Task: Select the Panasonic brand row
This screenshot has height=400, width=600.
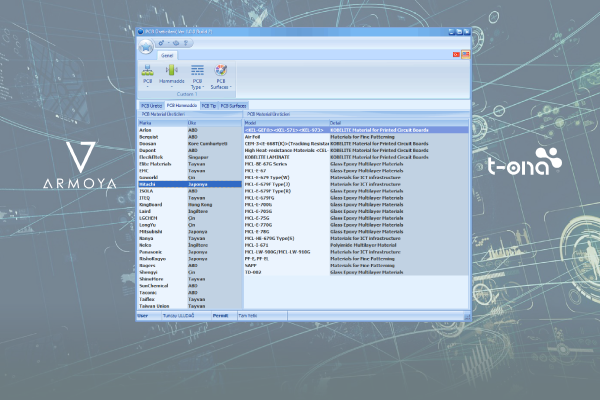Action: click(x=190, y=252)
